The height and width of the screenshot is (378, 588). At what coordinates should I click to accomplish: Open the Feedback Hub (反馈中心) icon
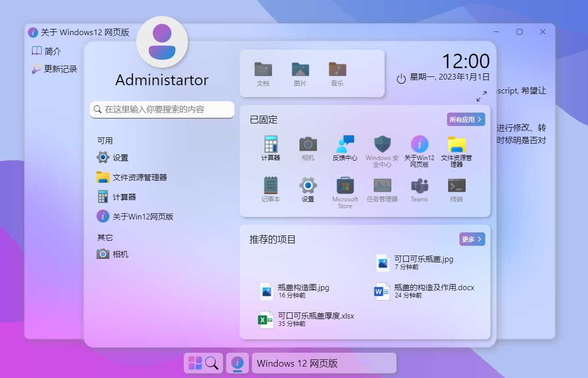345,145
